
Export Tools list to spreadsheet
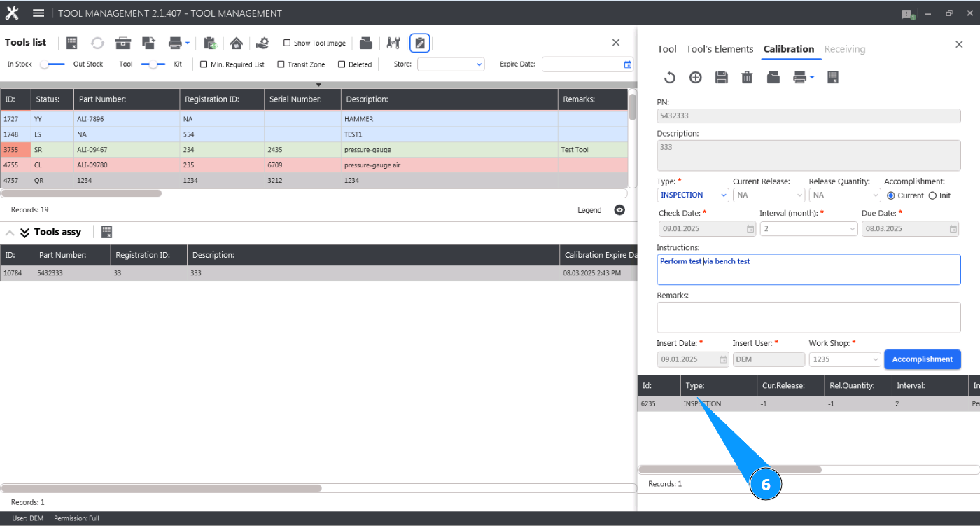[x=71, y=43]
